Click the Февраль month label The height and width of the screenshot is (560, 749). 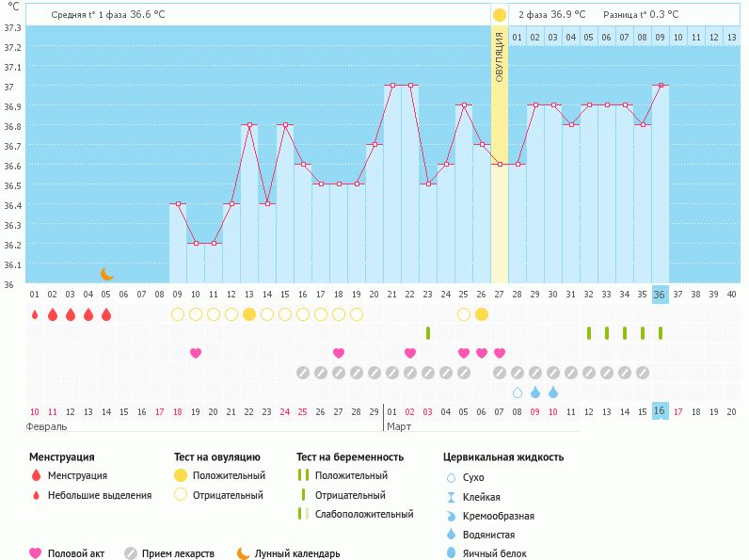pos(46,426)
